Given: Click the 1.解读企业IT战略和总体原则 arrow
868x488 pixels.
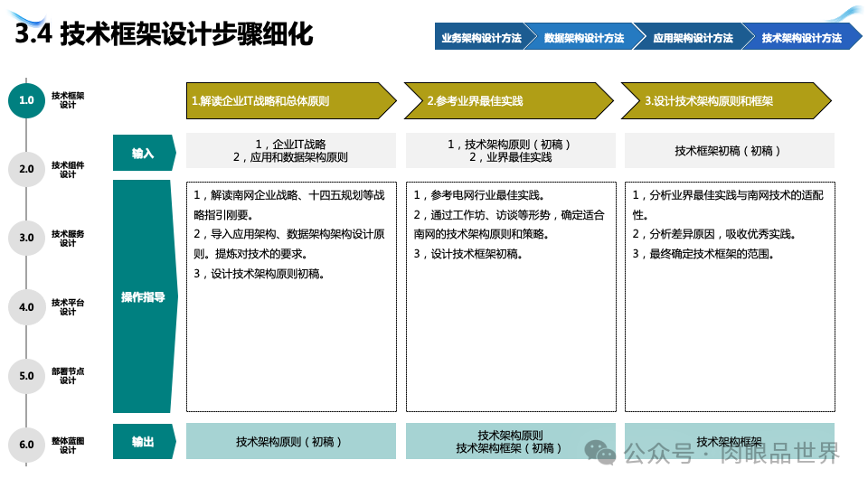Looking at the screenshot, I should coord(291,100).
